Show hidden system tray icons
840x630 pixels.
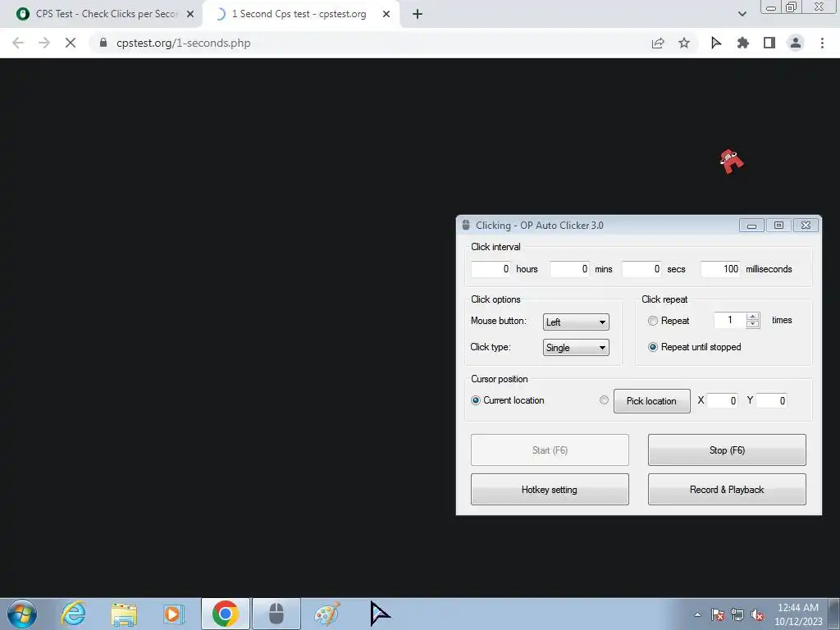click(697, 614)
